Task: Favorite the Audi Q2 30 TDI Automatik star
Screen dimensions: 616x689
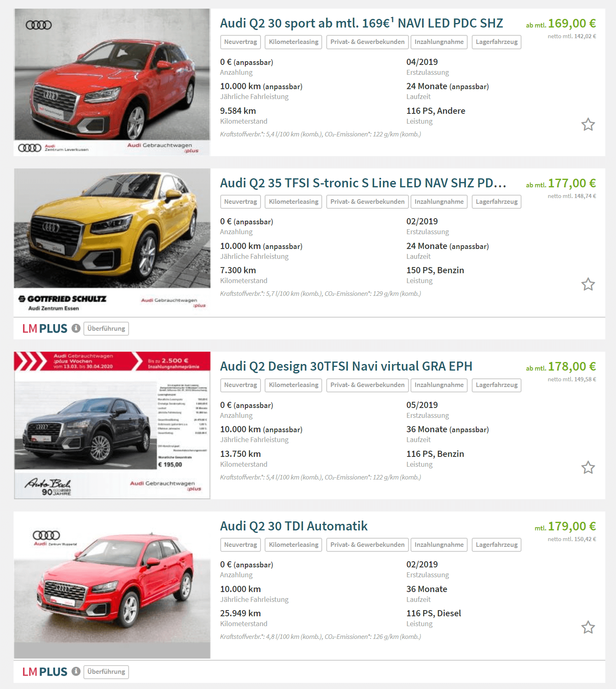Action: [588, 627]
